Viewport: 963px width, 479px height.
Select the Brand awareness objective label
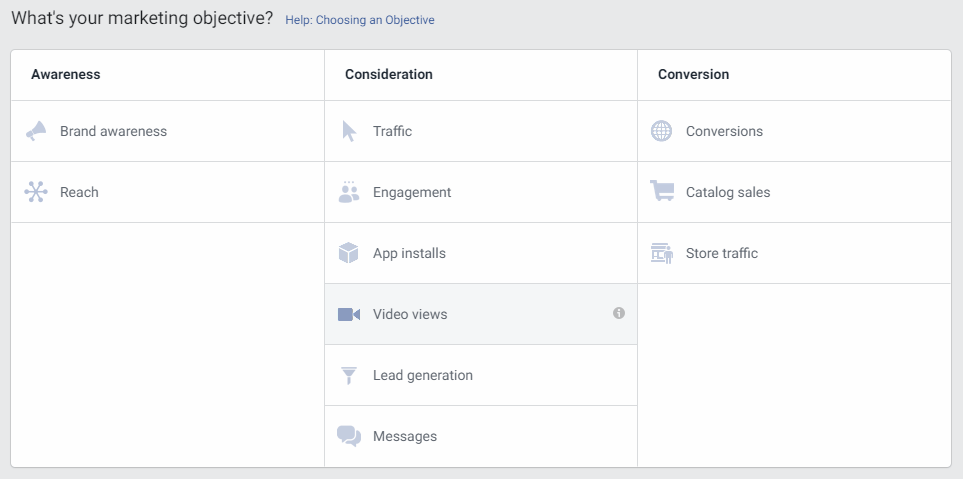tap(114, 131)
